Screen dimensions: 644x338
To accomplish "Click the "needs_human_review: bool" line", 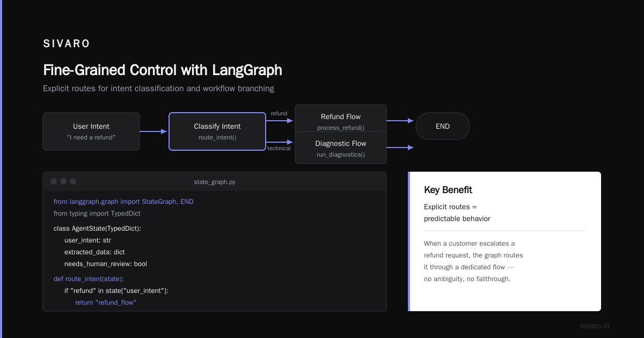I will pyautogui.click(x=106, y=264).
